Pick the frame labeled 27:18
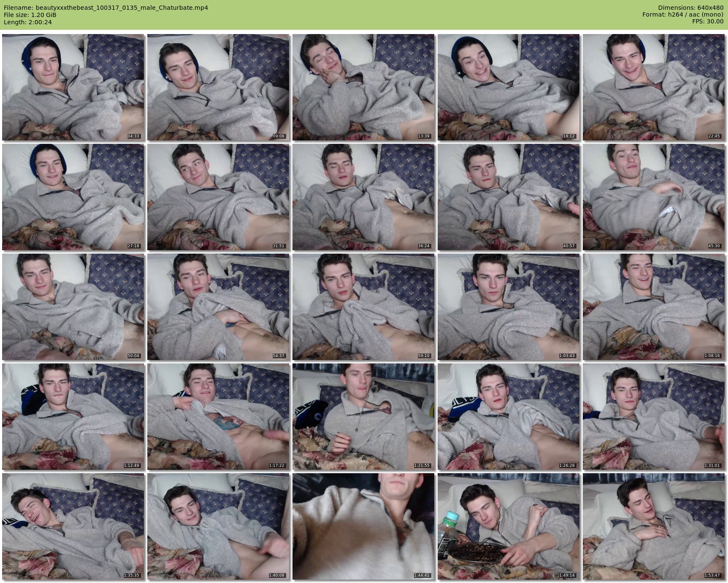 tap(73, 197)
